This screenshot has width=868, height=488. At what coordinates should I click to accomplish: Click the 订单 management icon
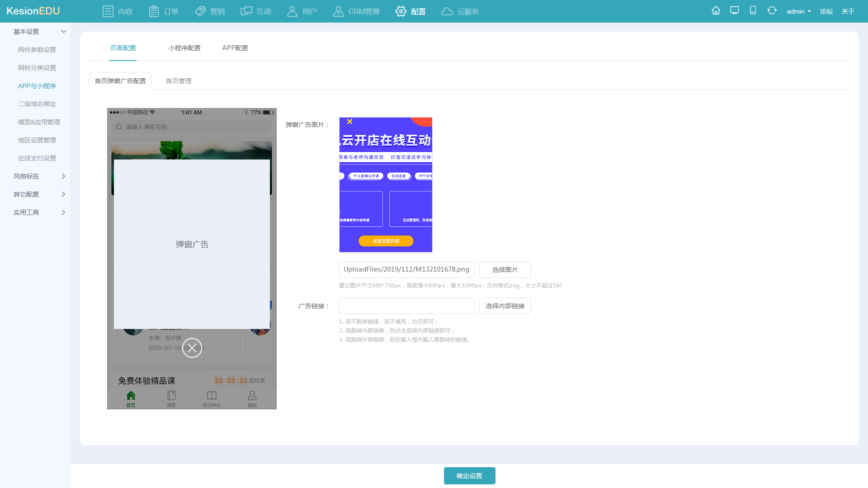[153, 11]
